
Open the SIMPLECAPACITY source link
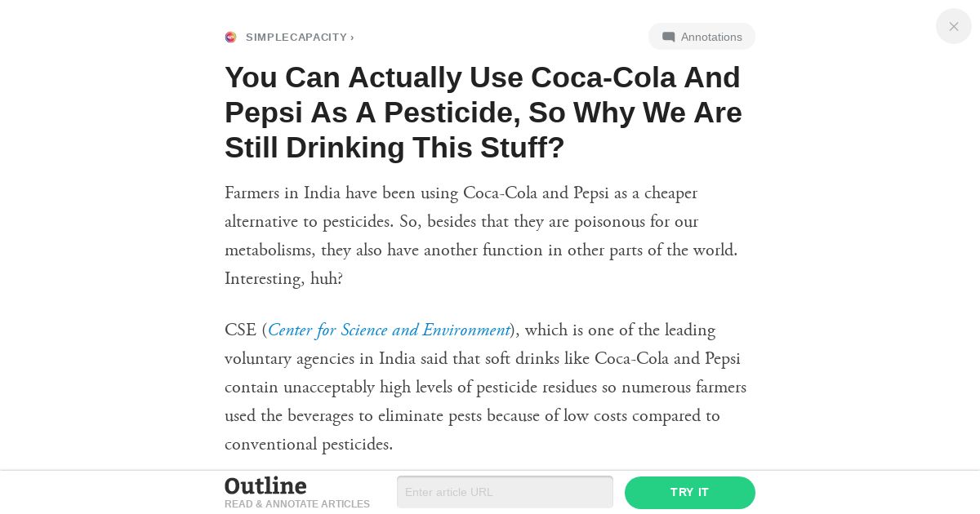[296, 37]
